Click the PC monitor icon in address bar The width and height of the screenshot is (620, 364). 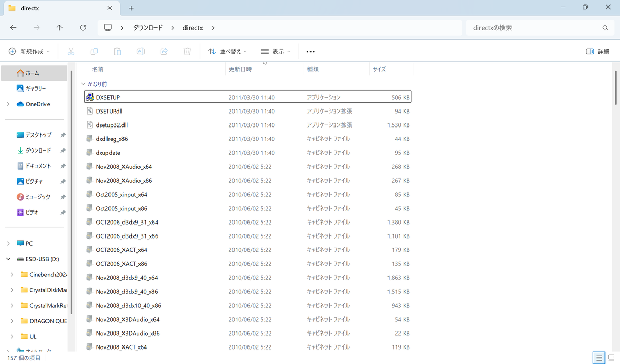(108, 28)
